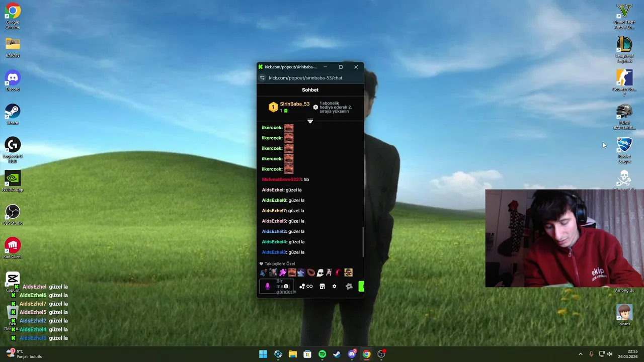Click SirinBaba_53 leaderboard username

[295, 104]
